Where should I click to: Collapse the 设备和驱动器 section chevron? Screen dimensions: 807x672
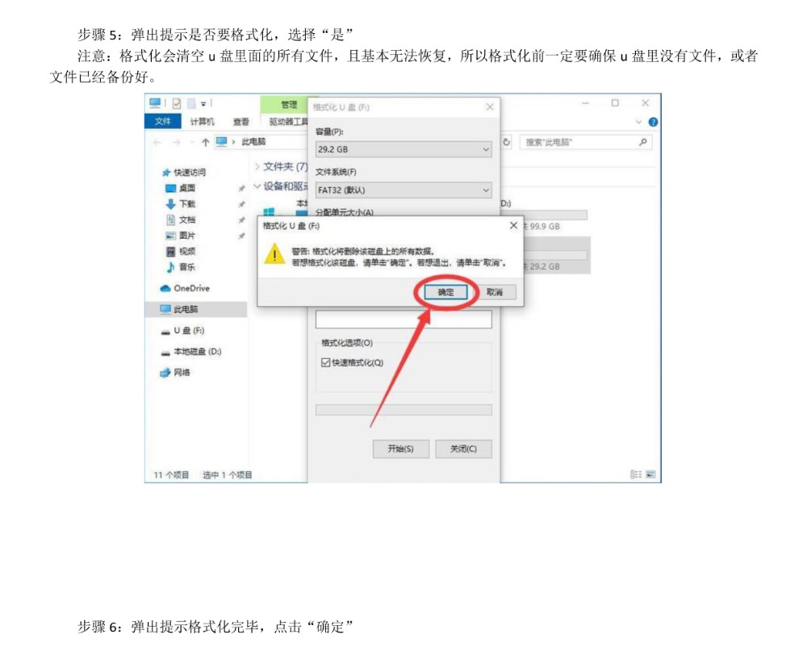tap(257, 186)
